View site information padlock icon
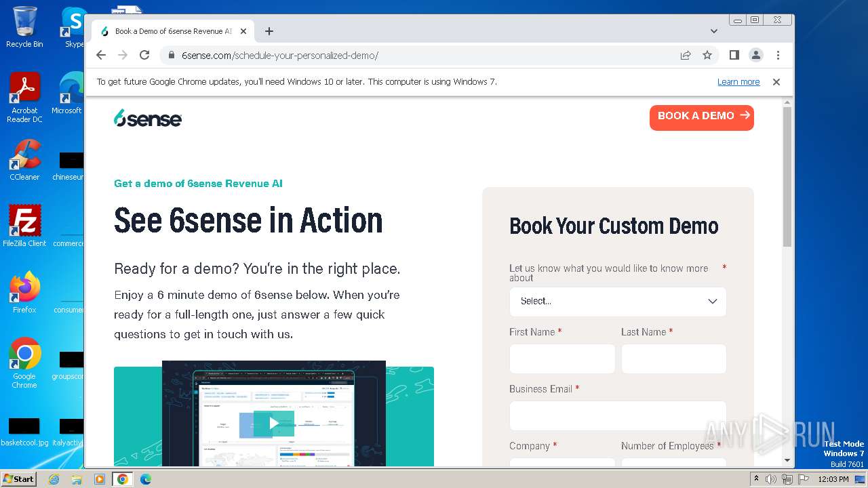This screenshot has height=488, width=868. [172, 56]
